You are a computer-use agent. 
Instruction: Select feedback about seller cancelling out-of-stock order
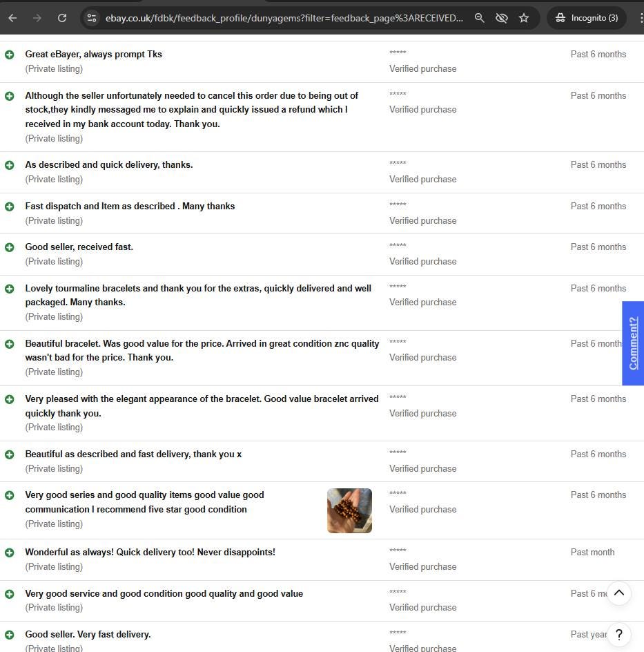point(191,110)
